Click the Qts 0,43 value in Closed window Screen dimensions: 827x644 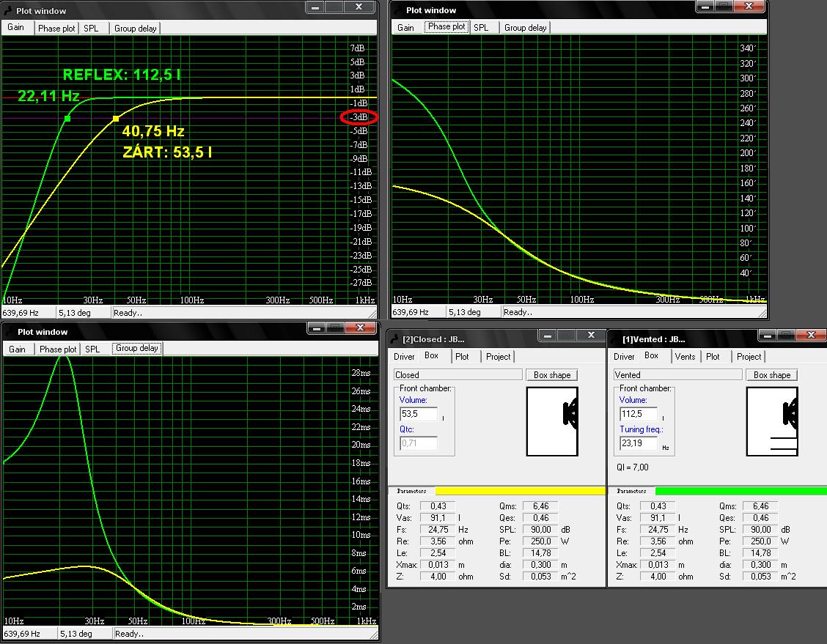coord(438,506)
